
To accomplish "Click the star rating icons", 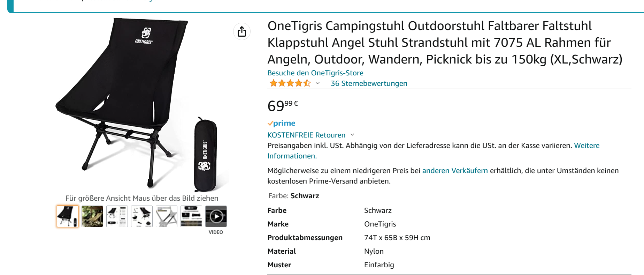I will pyautogui.click(x=290, y=83).
